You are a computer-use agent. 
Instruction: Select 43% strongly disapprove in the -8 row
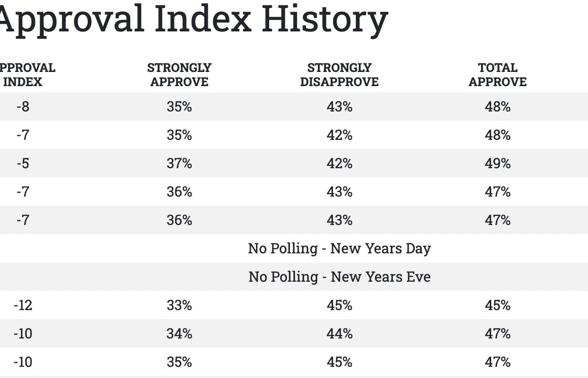point(339,107)
